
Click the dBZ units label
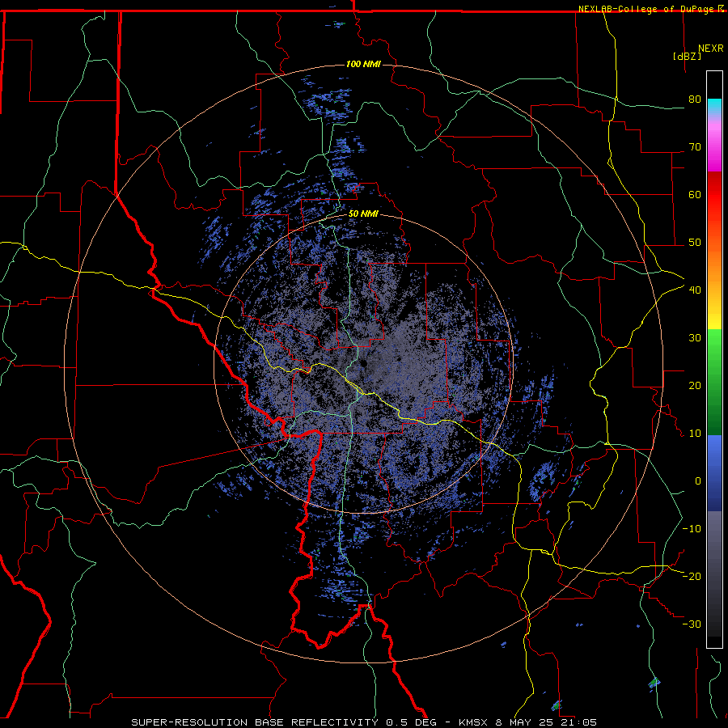tap(687, 56)
